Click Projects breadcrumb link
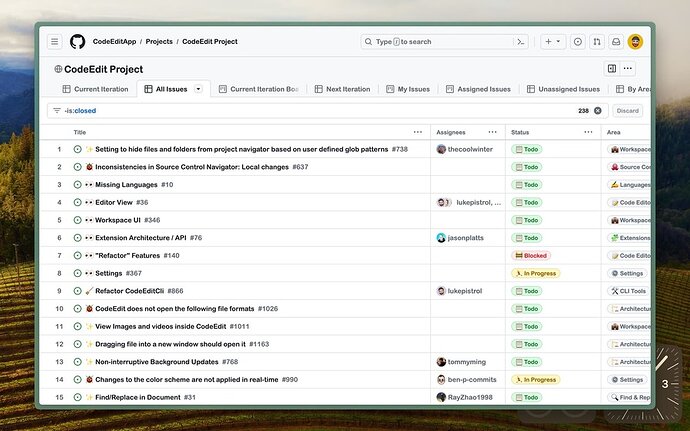Screen dimensions: 690x431 coord(159,41)
